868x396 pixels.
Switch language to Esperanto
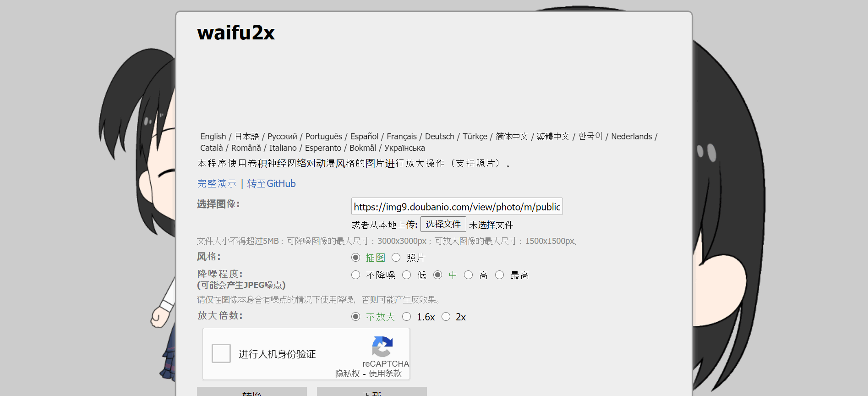tap(323, 148)
